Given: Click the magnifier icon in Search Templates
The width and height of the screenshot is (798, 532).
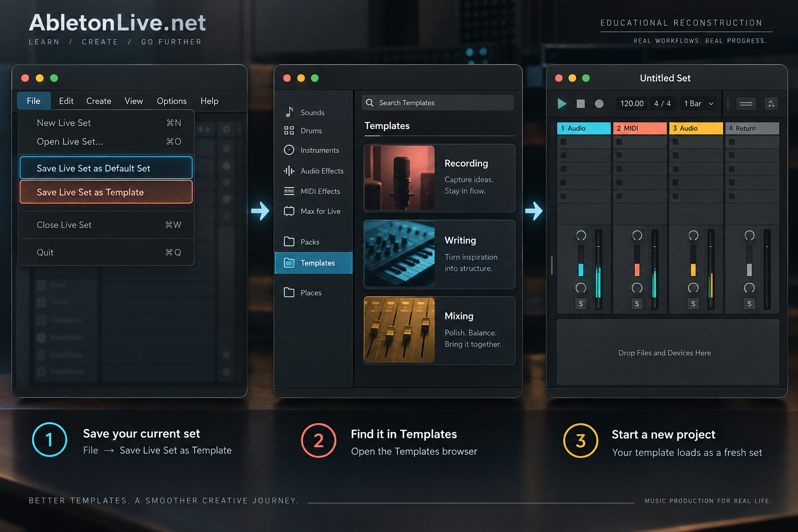Looking at the screenshot, I should point(370,103).
